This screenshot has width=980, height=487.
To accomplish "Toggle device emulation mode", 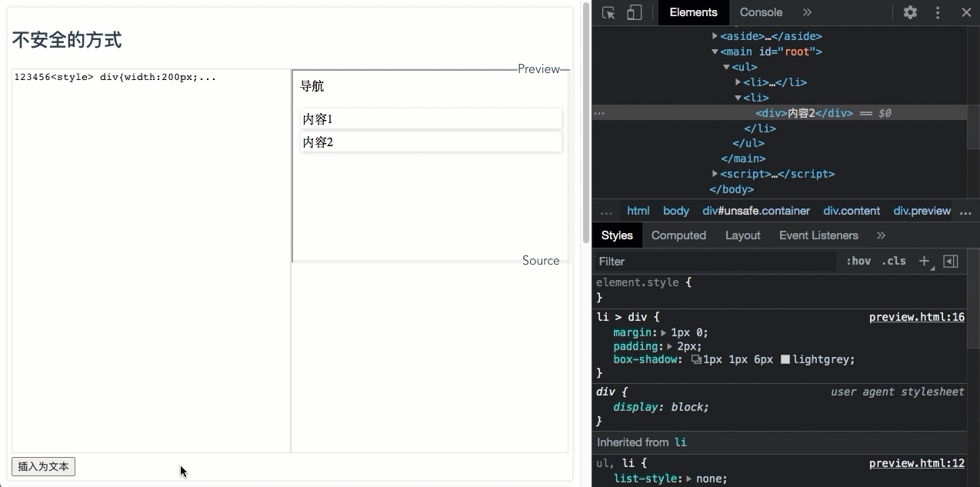I will tap(634, 12).
